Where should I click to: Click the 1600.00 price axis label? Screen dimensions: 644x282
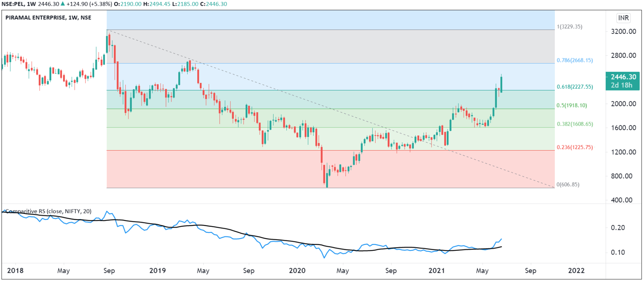(x=623, y=128)
